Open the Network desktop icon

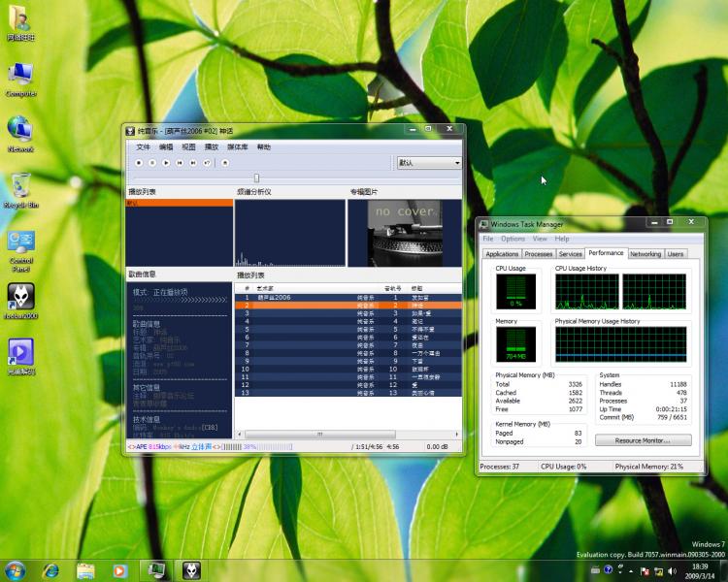[20, 134]
